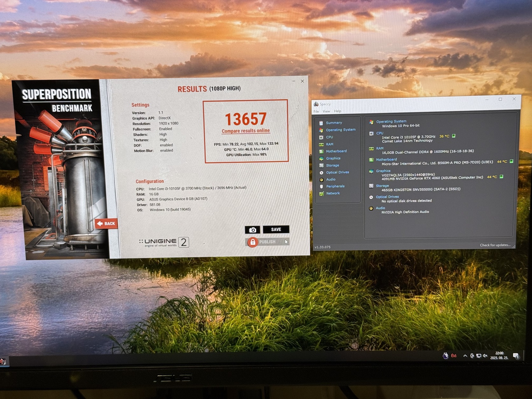The image size is (532, 399).
Task: Go back using the red BACK button
Action: (106, 223)
